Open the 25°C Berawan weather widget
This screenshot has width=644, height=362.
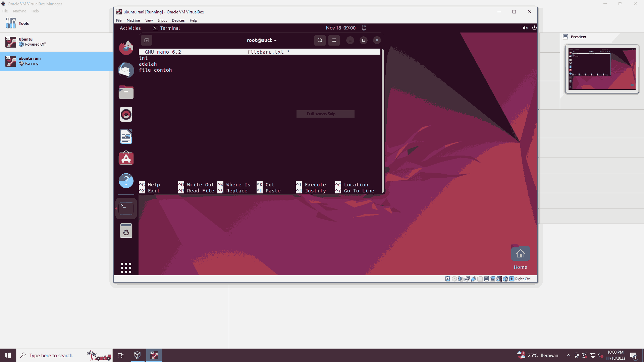(538, 355)
